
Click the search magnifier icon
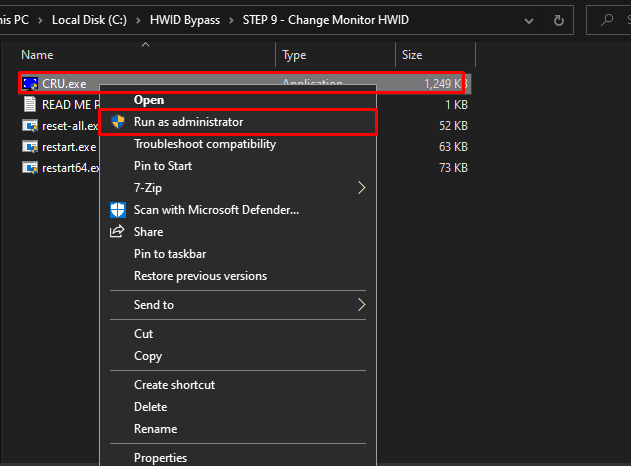coord(607,19)
